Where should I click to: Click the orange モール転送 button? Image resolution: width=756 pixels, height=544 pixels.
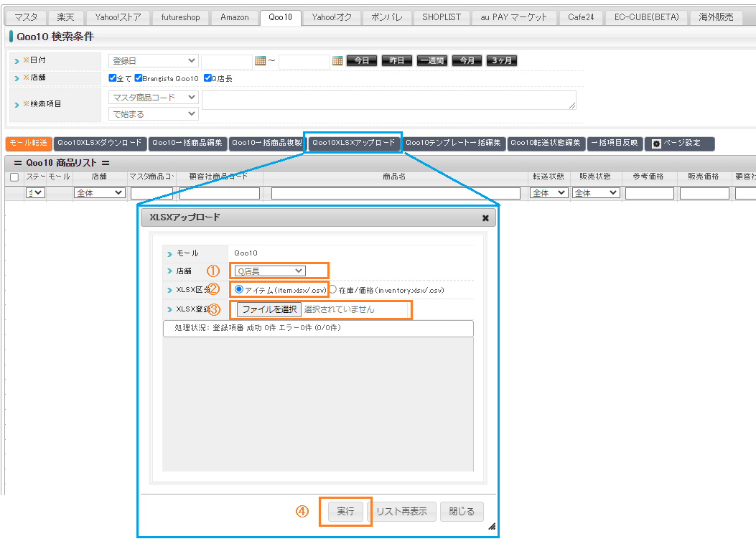coord(29,144)
